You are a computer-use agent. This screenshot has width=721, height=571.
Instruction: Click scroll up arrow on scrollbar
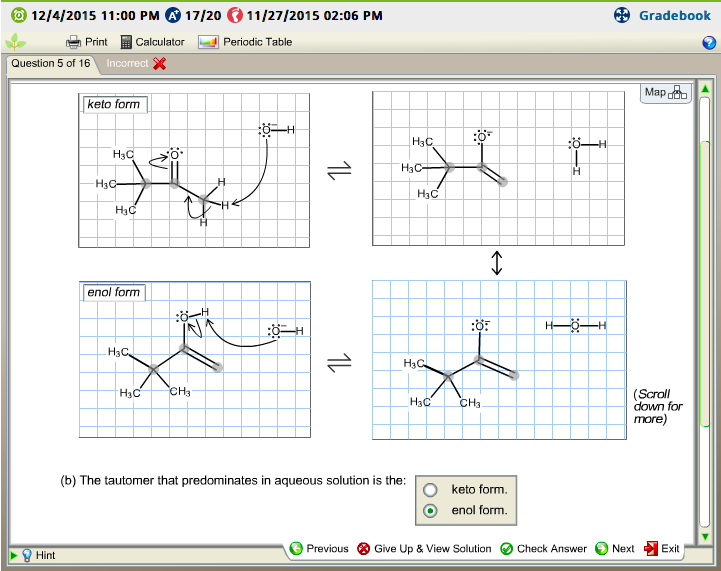[x=705, y=90]
